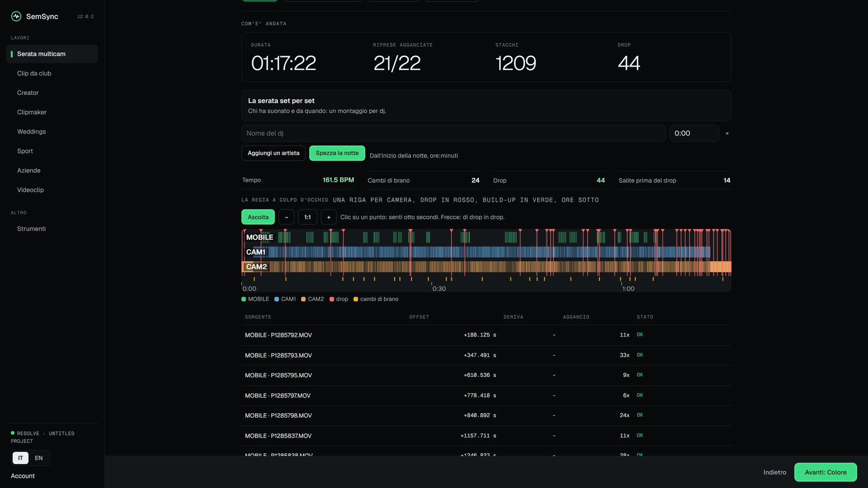The height and width of the screenshot is (488, 868).
Task: Click Aggiungi un artista
Action: [273, 153]
